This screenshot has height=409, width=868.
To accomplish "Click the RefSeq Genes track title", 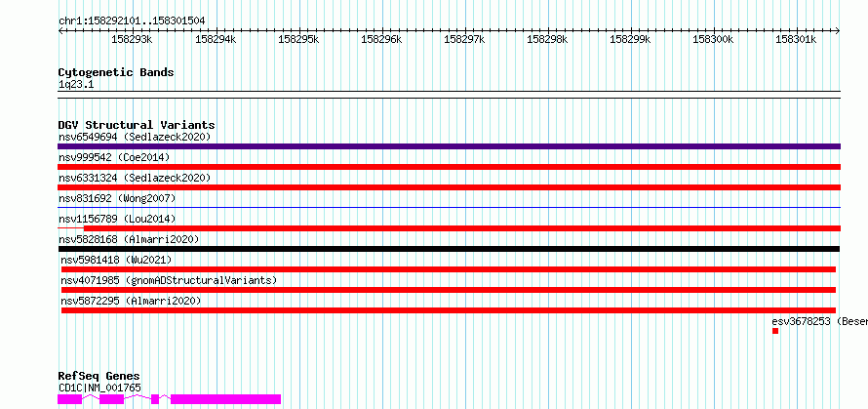I will 99,377.
